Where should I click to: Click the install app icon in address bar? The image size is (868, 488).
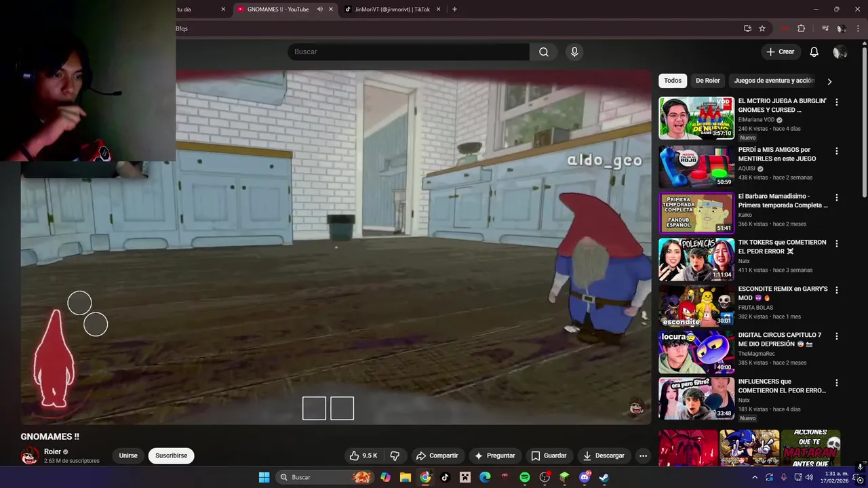(747, 28)
